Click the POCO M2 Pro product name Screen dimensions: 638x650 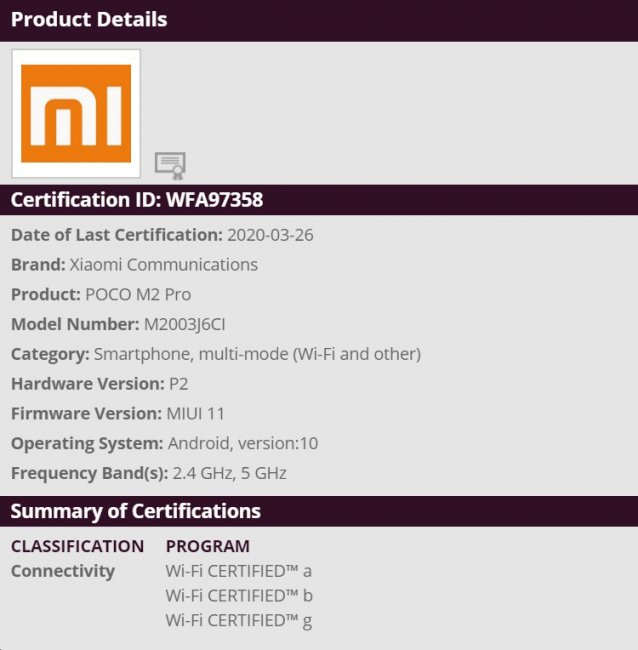click(138, 295)
